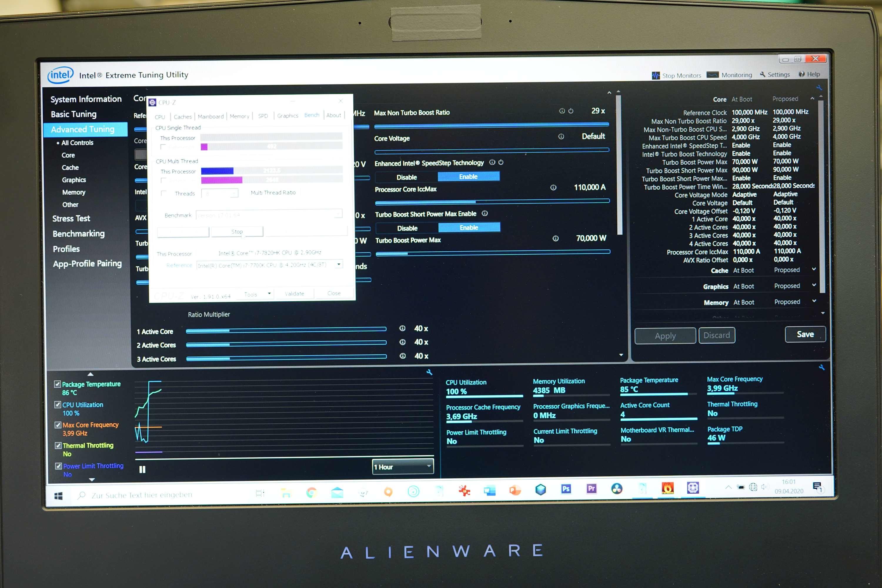Viewport: 882px width, 588px height.
Task: Toggle Max Core Frequency graph checkbox
Action: click(58, 425)
